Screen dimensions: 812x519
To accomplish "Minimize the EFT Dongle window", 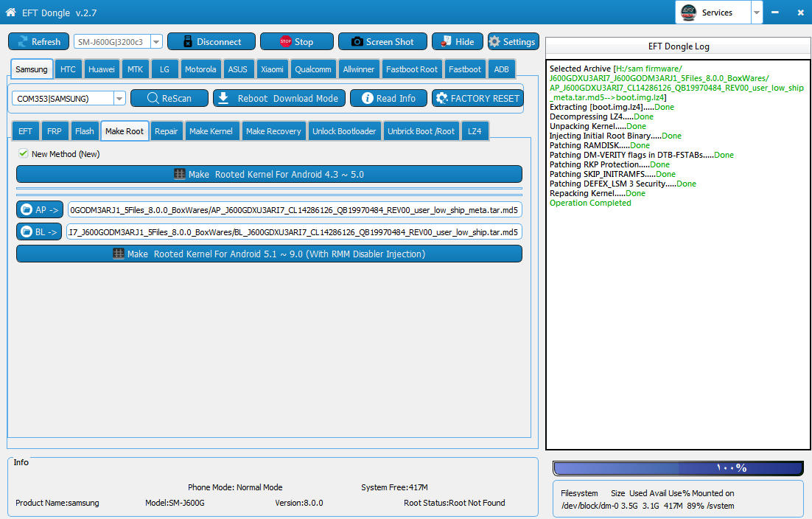I will (774, 13).
